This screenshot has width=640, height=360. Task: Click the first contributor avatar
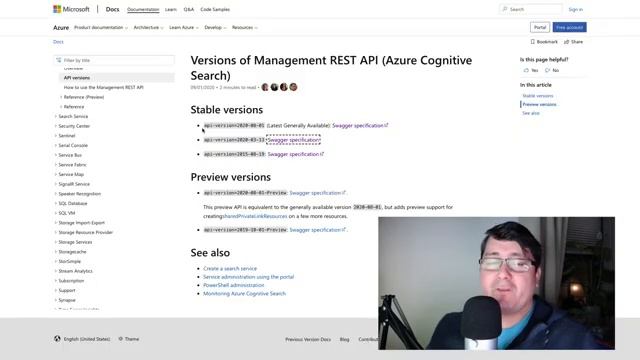[265, 87]
